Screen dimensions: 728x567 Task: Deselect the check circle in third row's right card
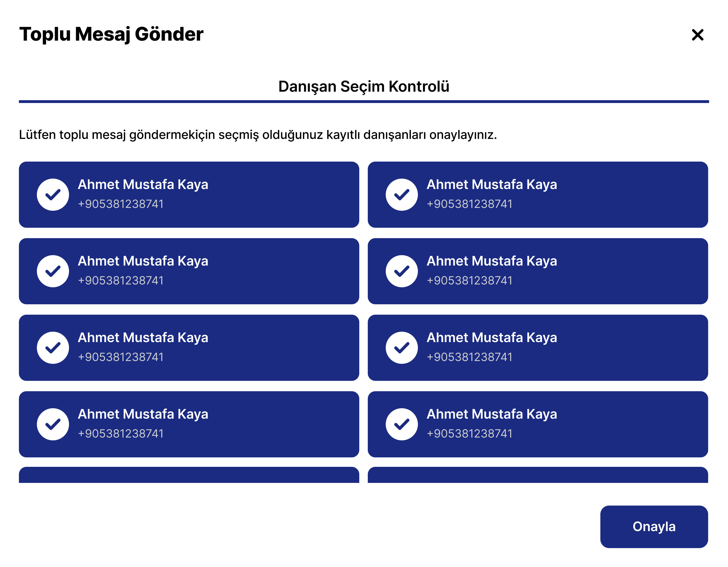(402, 348)
